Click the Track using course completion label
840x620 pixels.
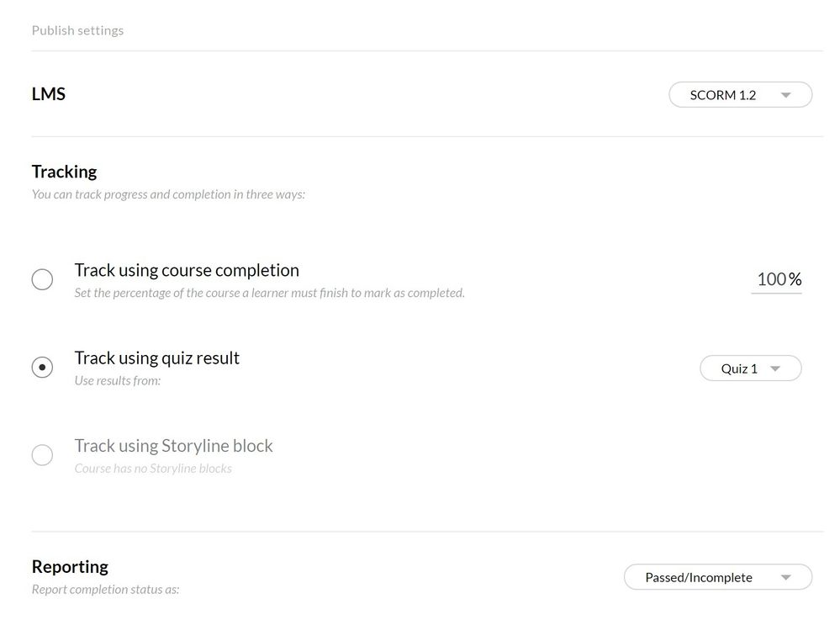(x=187, y=270)
